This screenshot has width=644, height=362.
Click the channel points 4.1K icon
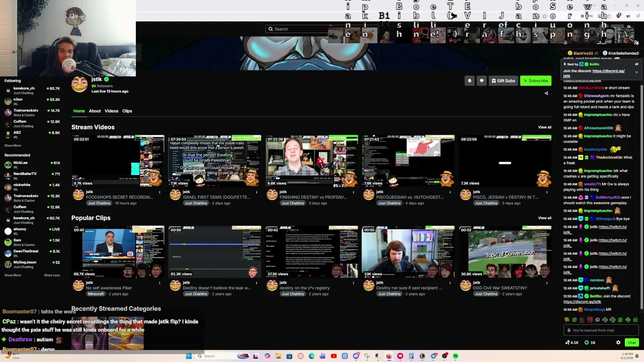(x=568, y=342)
